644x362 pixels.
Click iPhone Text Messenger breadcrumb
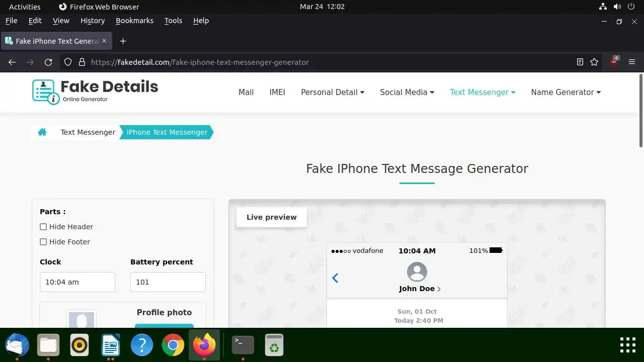(x=167, y=132)
